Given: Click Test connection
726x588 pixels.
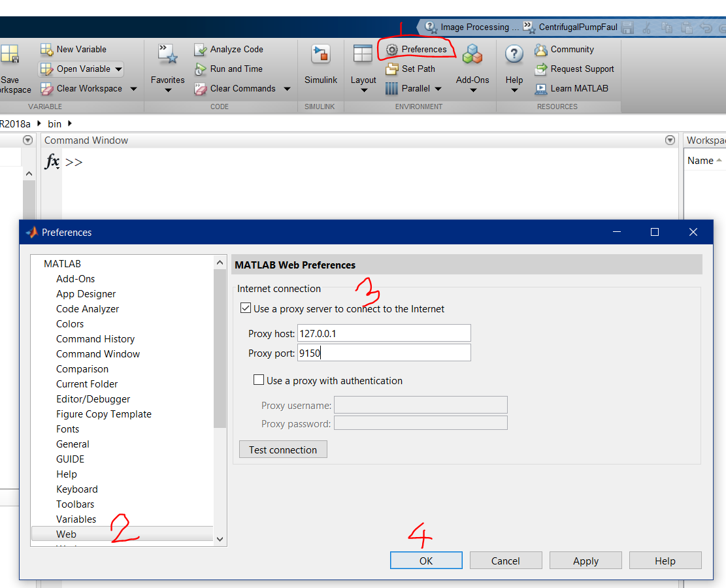Looking at the screenshot, I should pos(283,449).
